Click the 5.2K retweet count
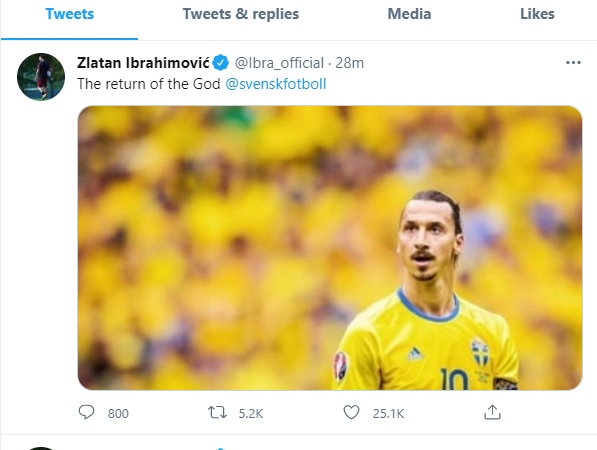This screenshot has height=450, width=597. point(251,413)
